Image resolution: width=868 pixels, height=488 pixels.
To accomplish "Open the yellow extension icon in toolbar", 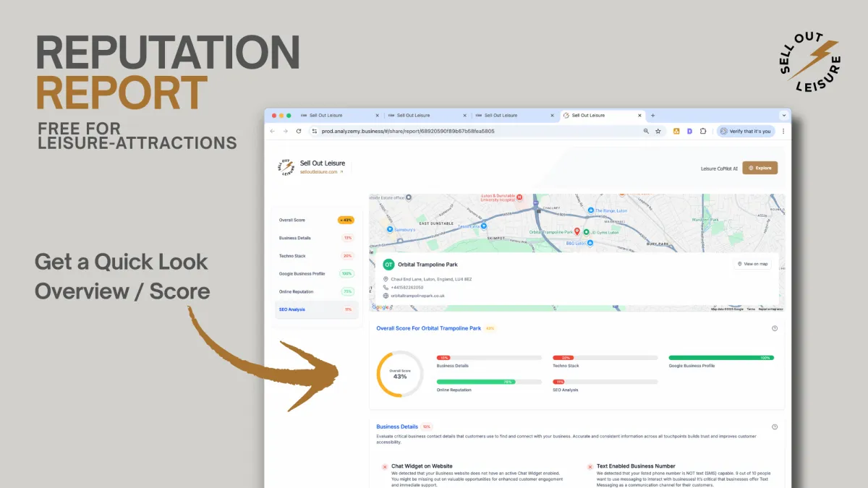I will pyautogui.click(x=676, y=132).
